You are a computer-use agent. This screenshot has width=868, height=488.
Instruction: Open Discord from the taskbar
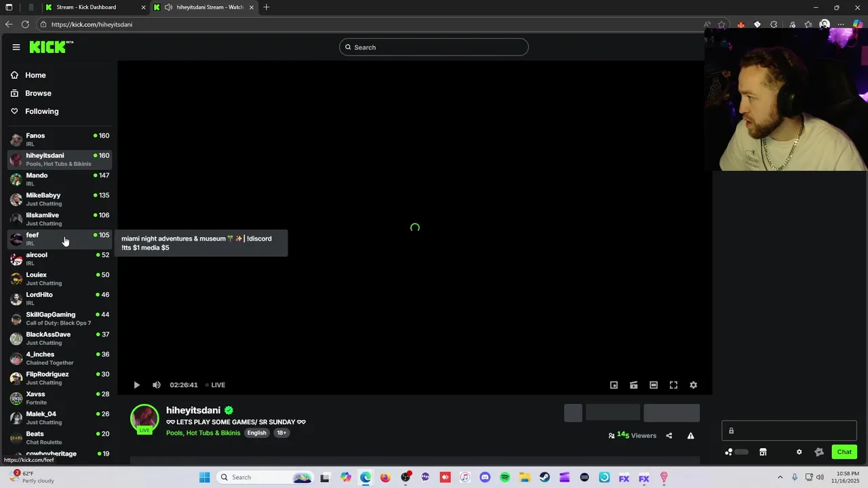[485, 477]
